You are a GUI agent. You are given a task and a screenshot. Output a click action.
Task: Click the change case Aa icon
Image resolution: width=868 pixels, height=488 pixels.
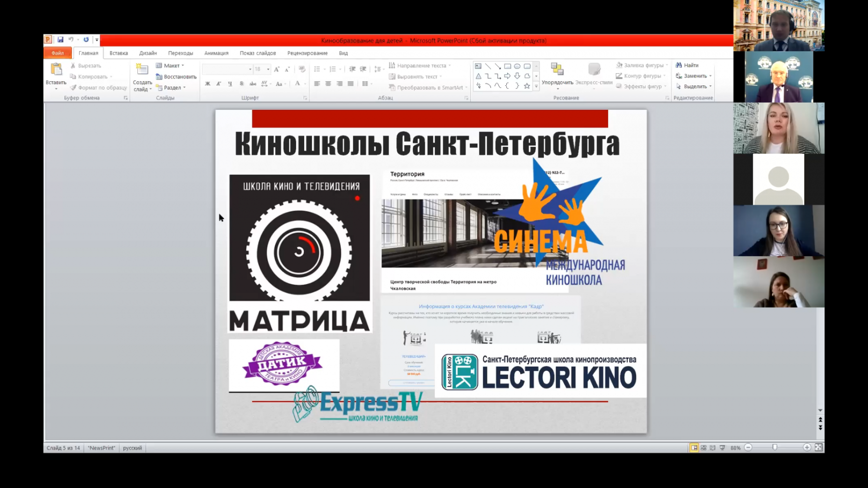coord(280,84)
